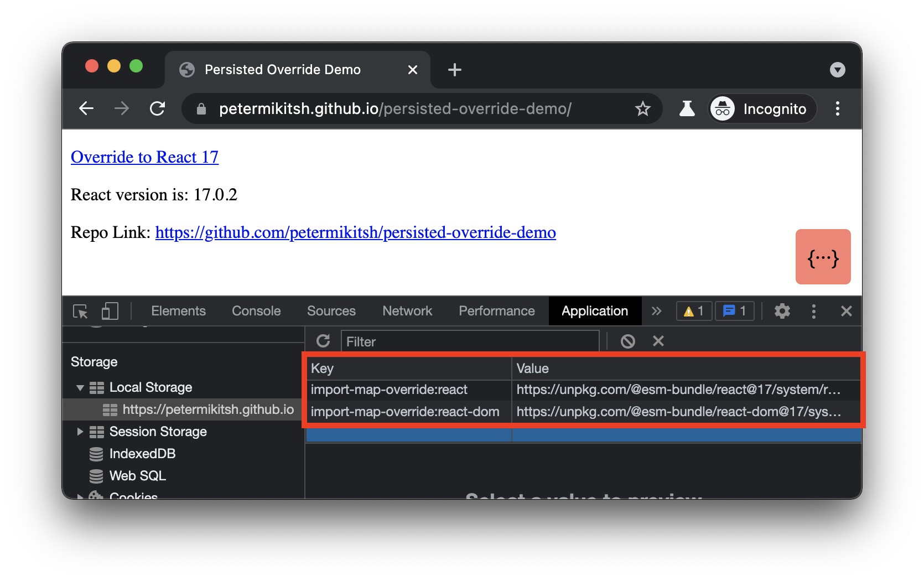Open the import-map-overrides braces button
The width and height of the screenshot is (924, 581).
(x=823, y=257)
